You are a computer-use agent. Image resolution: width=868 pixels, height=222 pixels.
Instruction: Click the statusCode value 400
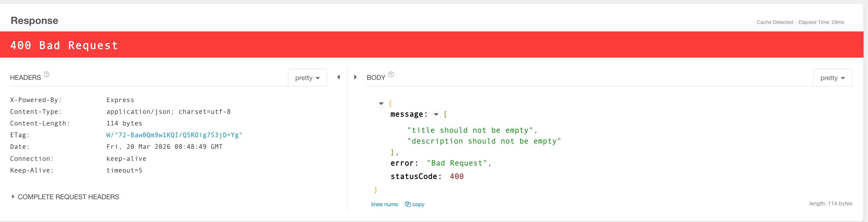pyautogui.click(x=457, y=176)
